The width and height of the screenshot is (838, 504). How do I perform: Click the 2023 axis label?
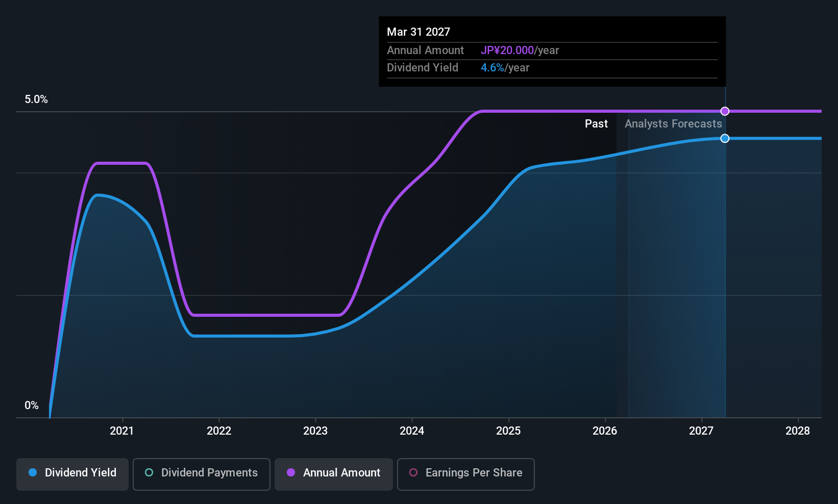click(x=315, y=431)
